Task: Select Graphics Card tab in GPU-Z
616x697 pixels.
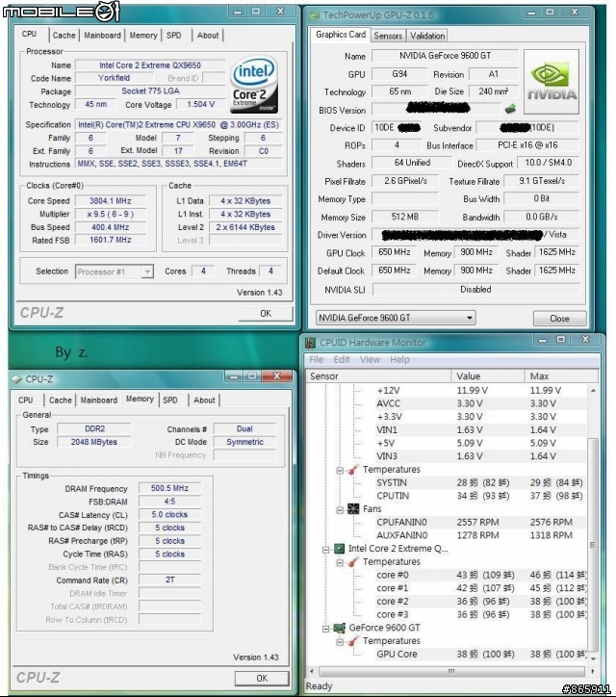Action: click(x=341, y=35)
